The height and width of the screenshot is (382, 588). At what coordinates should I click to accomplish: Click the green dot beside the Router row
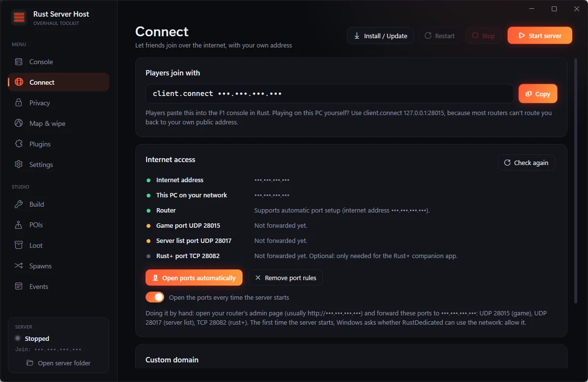[x=148, y=211]
